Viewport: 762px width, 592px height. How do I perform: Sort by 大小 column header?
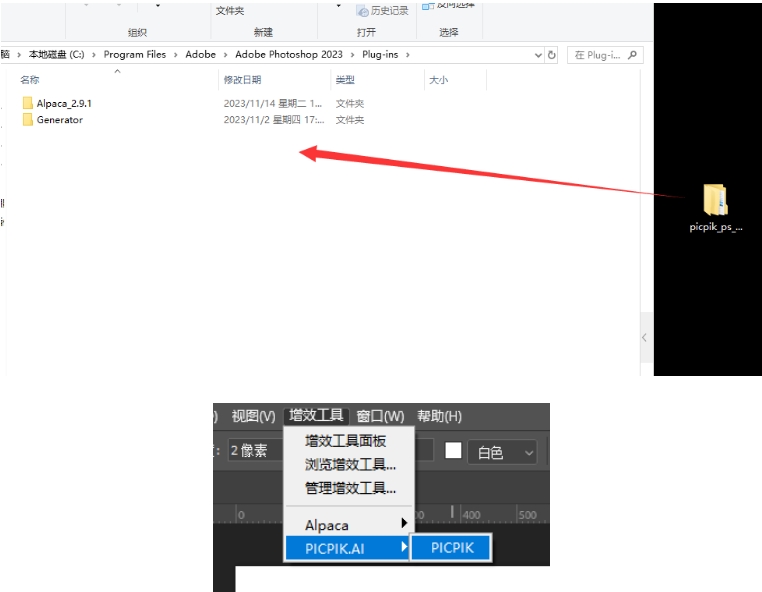point(438,80)
